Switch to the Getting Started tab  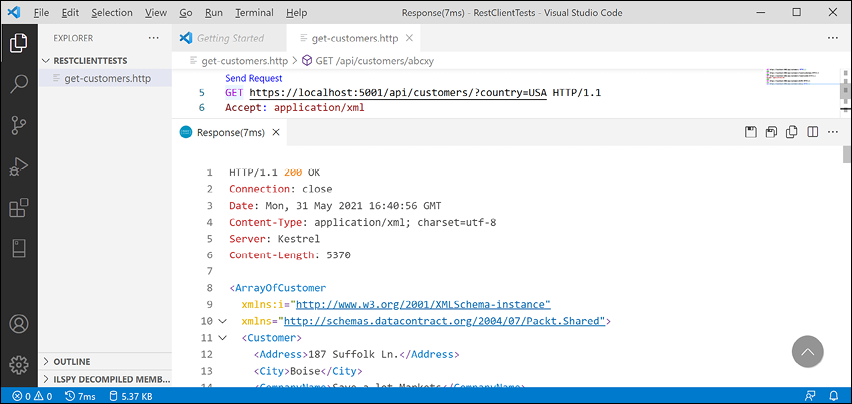(x=229, y=38)
